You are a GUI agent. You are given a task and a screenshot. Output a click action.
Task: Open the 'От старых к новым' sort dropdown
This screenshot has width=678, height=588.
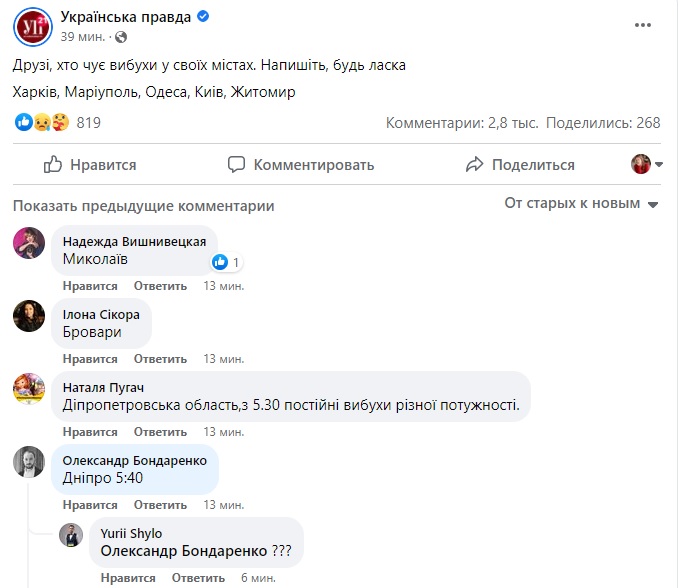(x=582, y=203)
